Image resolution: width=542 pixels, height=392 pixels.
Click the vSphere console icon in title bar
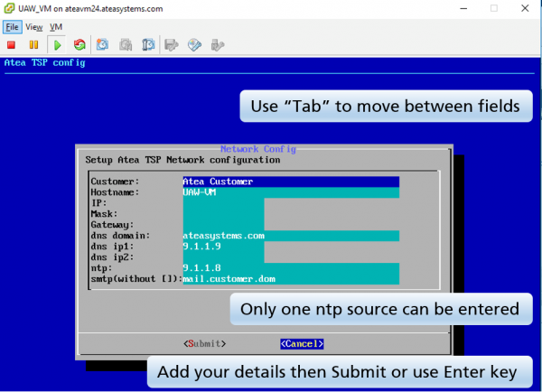click(x=9, y=8)
